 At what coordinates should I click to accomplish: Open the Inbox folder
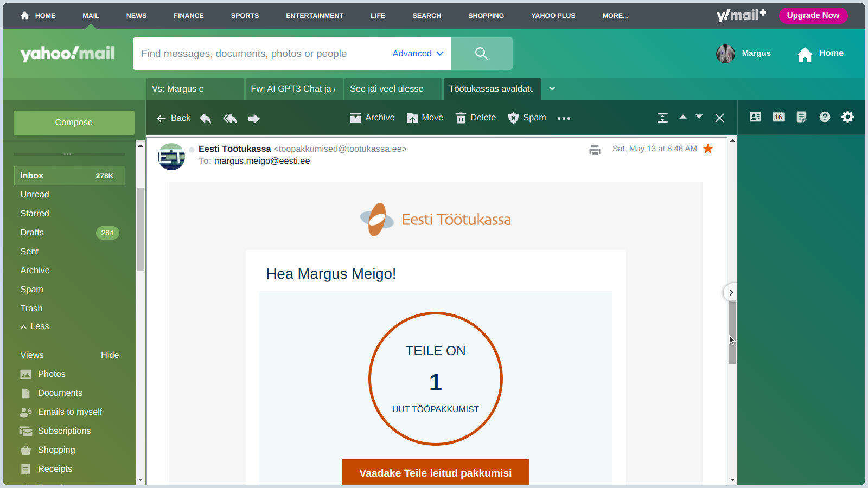pyautogui.click(x=69, y=176)
